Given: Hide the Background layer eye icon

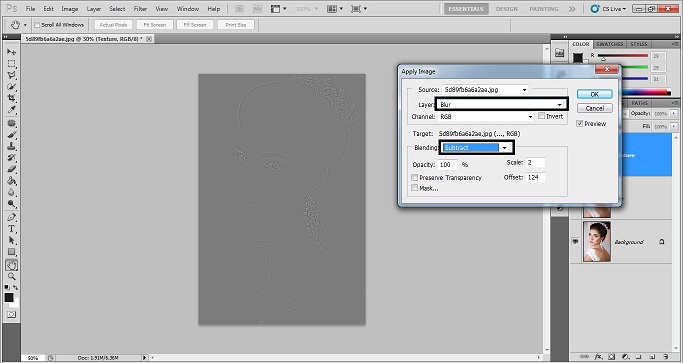Looking at the screenshot, I should (575, 241).
